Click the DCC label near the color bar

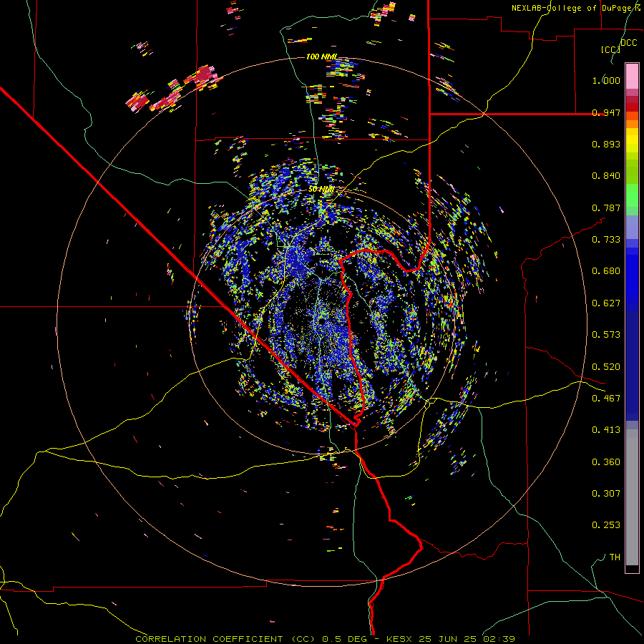[x=628, y=43]
